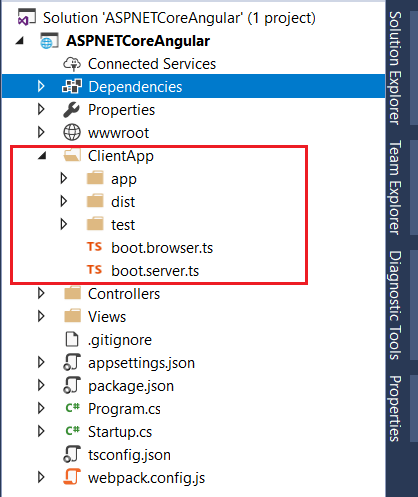Click the Dependencies node icon
The width and height of the screenshot is (418, 497).
pyautogui.click(x=72, y=86)
